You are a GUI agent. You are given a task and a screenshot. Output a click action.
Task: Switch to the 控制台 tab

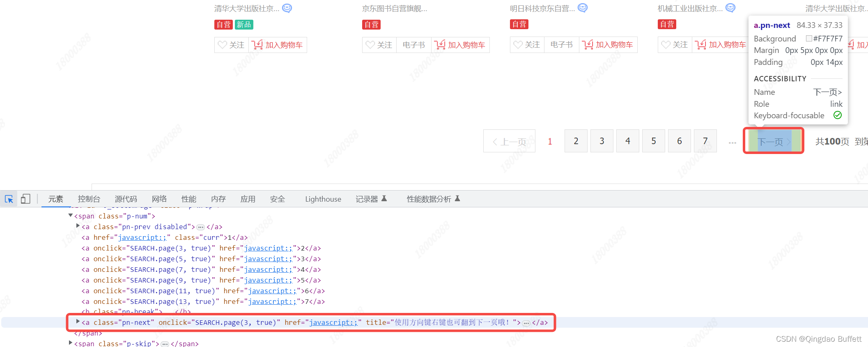coord(89,199)
